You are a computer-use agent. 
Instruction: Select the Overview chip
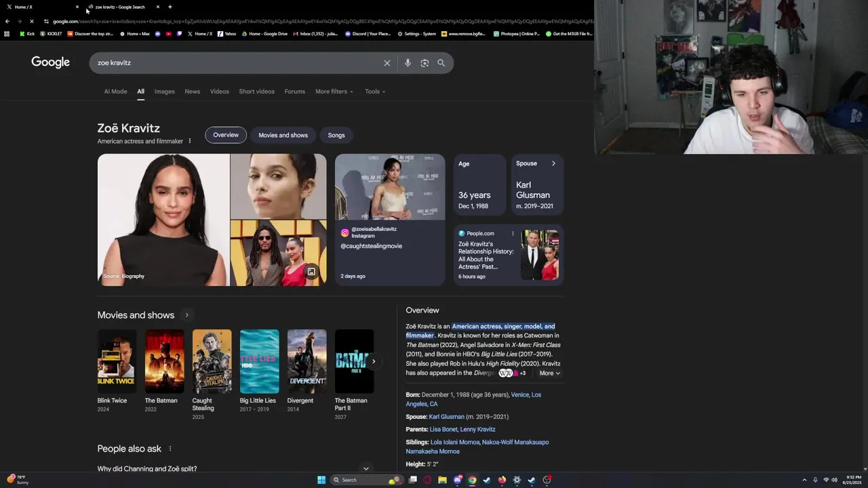pyautogui.click(x=226, y=135)
